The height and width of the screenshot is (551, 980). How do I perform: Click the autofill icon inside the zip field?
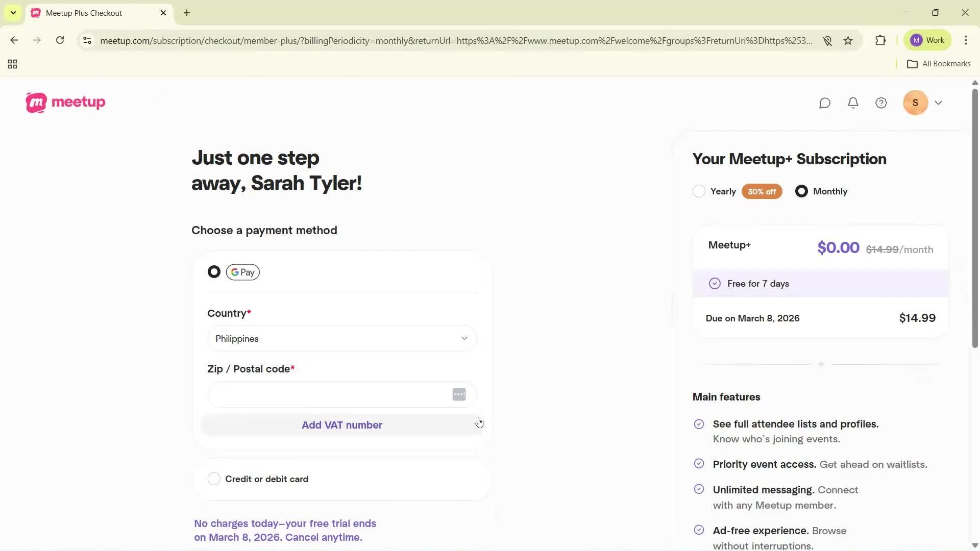tap(458, 394)
